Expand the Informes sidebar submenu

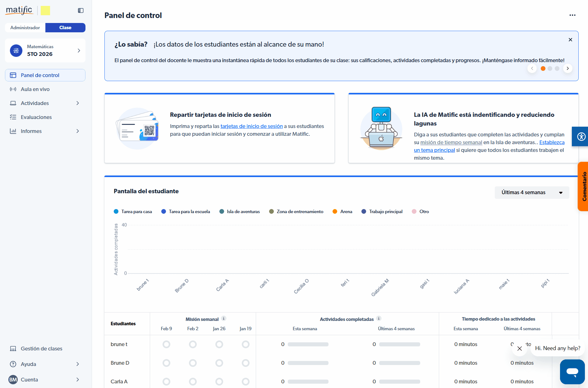(78, 131)
